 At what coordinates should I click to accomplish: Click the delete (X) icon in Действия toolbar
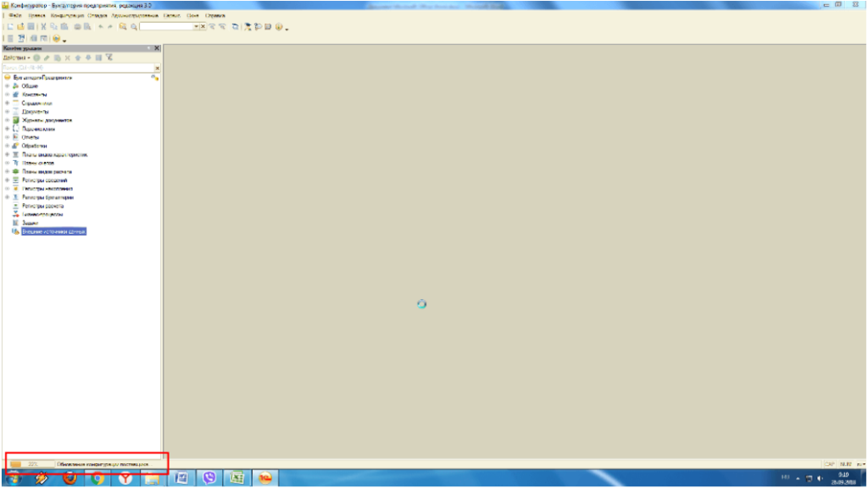pos(68,58)
